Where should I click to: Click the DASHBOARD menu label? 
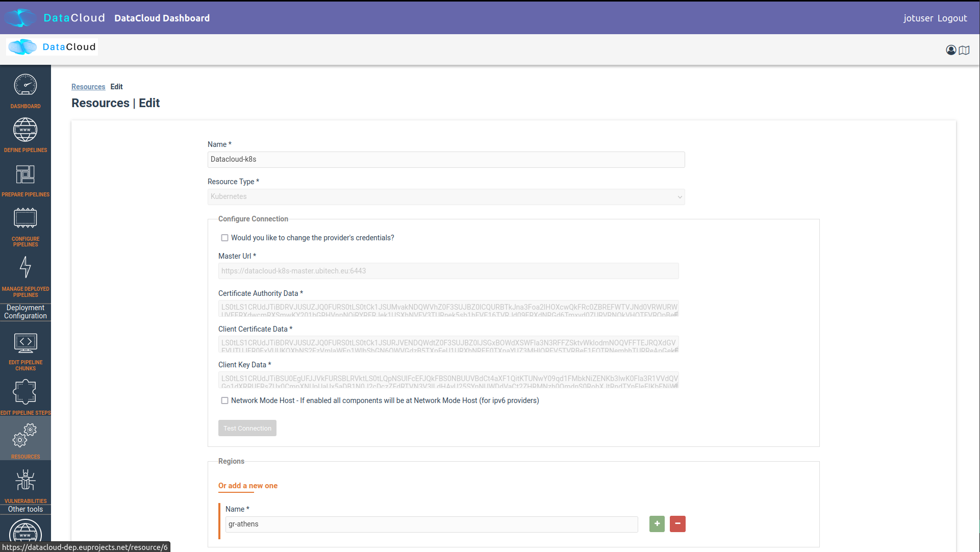tap(26, 106)
